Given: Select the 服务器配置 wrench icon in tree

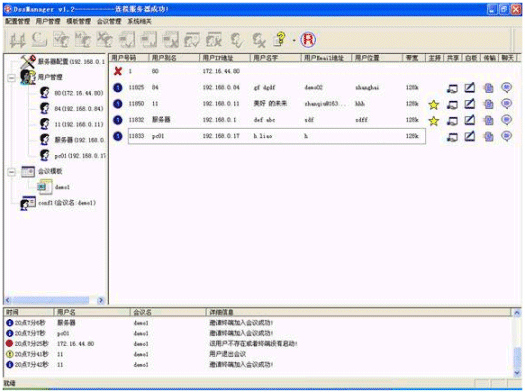Looking at the screenshot, I should (28, 62).
